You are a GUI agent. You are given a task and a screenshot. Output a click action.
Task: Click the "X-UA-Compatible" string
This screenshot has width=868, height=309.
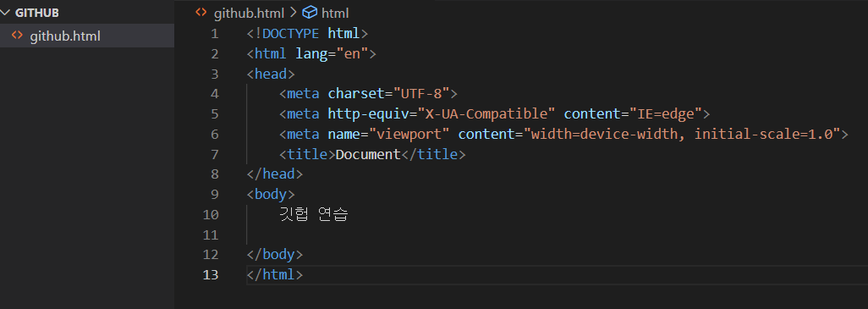[486, 113]
